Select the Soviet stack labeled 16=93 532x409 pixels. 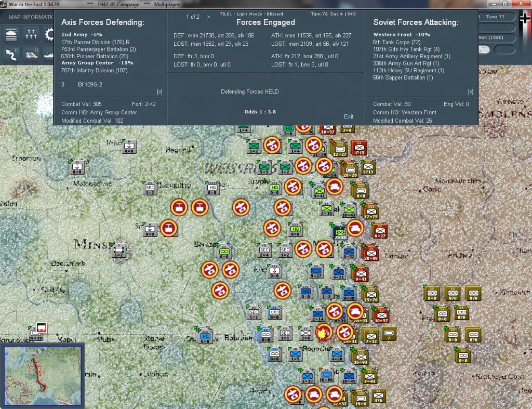[361, 357]
